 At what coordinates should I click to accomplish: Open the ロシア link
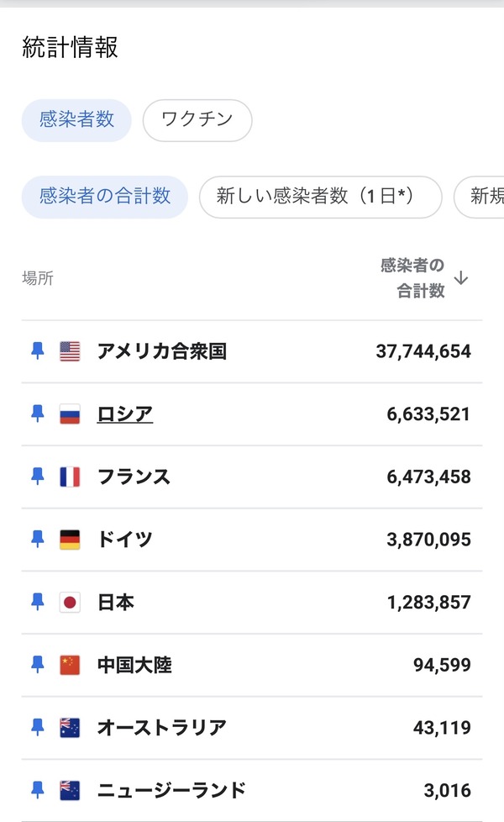(124, 414)
